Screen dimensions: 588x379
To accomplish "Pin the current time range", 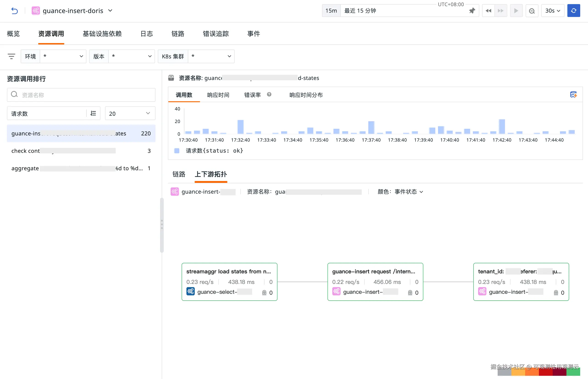I will 472,11.
